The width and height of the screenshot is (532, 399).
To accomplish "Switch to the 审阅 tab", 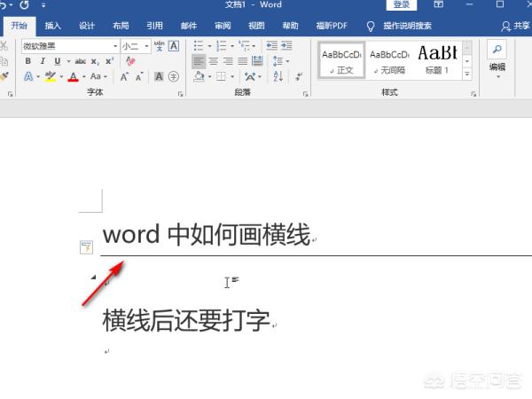I will 223,26.
